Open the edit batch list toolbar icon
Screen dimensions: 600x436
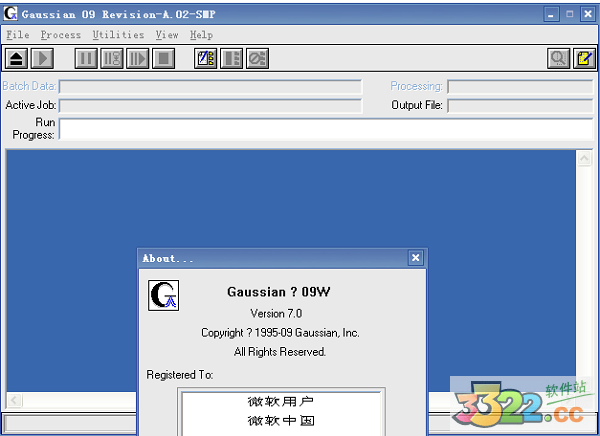click(x=205, y=59)
